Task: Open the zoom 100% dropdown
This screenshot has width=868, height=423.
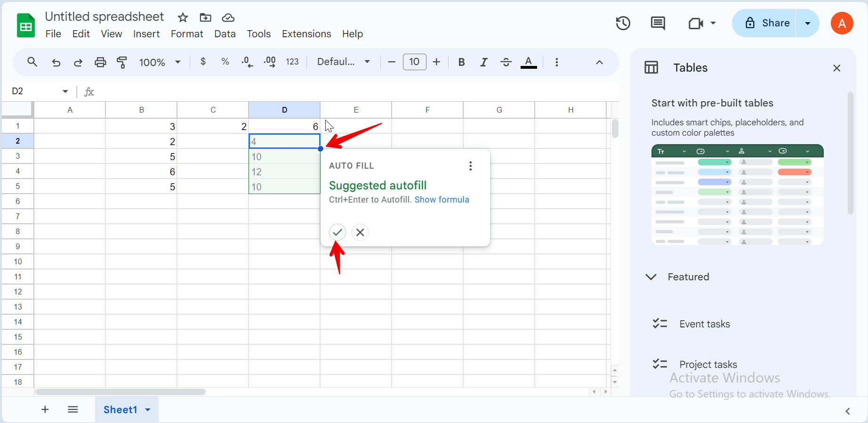Action: [160, 62]
